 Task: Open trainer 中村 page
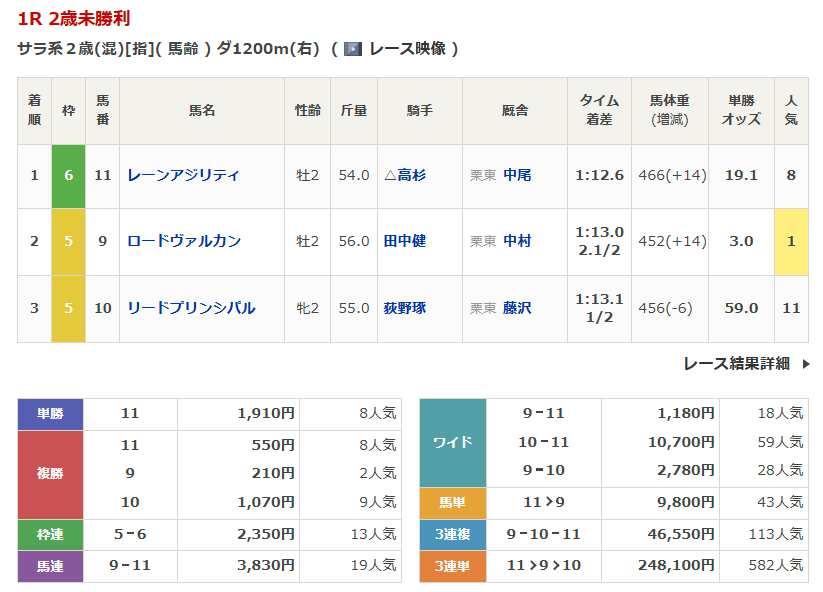click(517, 241)
